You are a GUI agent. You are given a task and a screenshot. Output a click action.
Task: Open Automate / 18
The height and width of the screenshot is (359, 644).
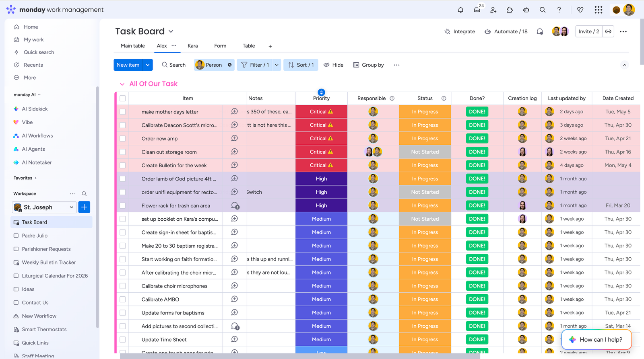click(x=506, y=31)
